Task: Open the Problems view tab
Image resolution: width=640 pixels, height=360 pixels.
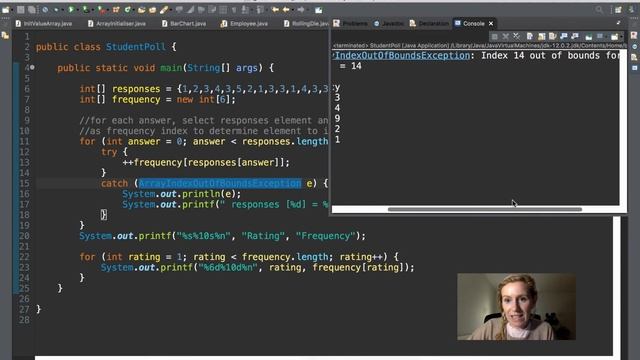Action: tap(350, 24)
